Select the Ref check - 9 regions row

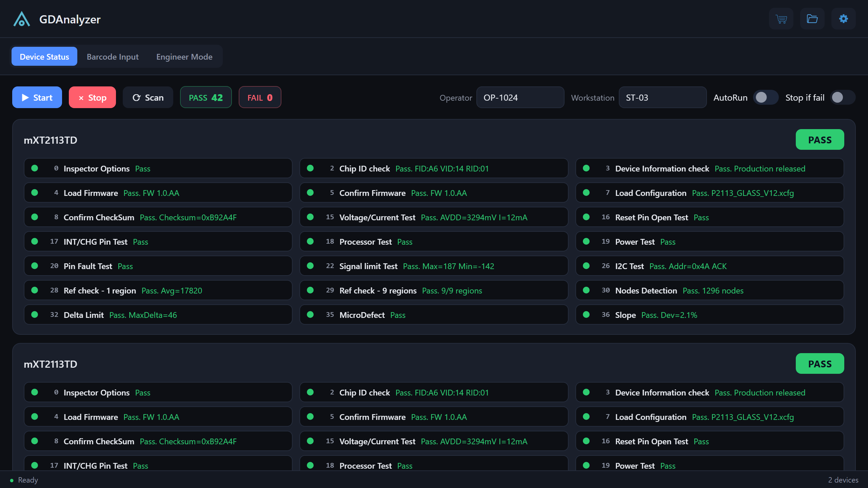(434, 290)
